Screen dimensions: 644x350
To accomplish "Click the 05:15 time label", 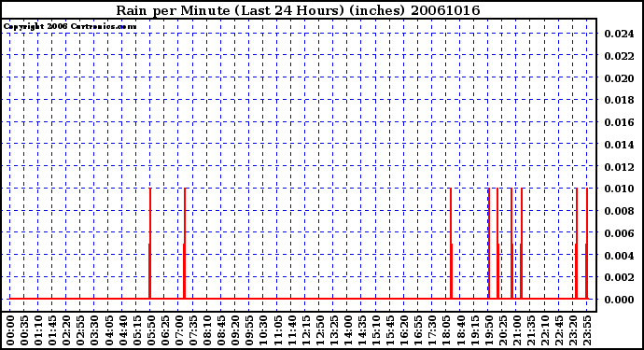I will 136,330.
